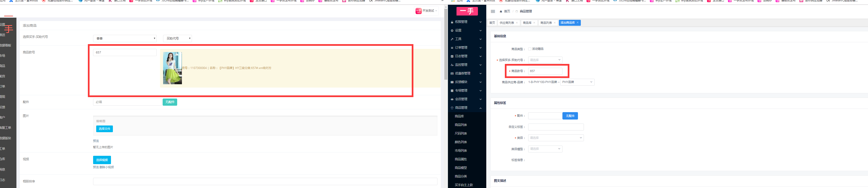
Task: Click the 一手 avatar icon next to 开发测试
Action: (418, 11)
